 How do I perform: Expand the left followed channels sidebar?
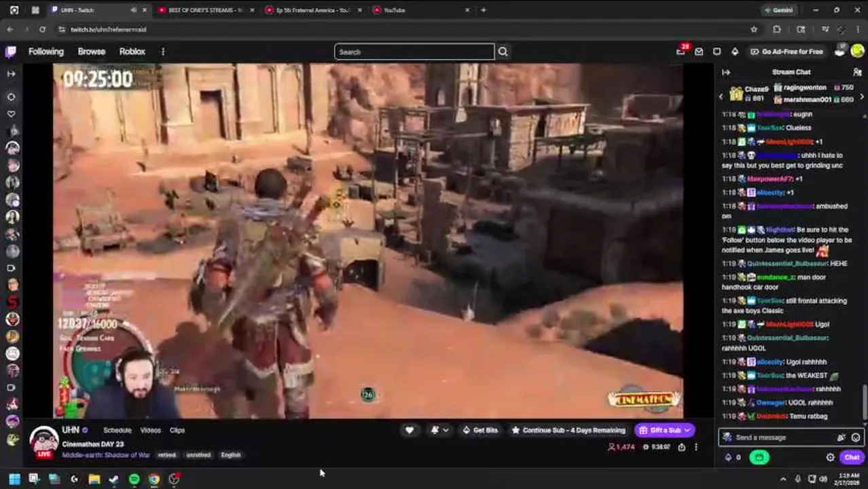coord(11,73)
